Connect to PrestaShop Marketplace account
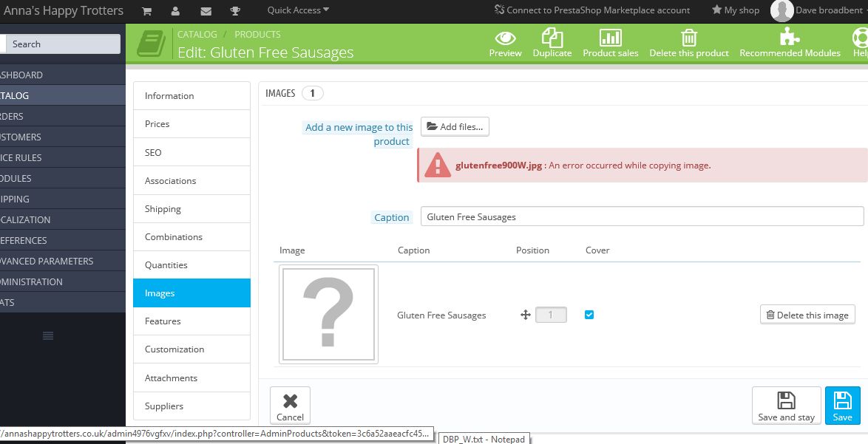Image resolution: width=868 pixels, height=444 pixels. point(591,10)
